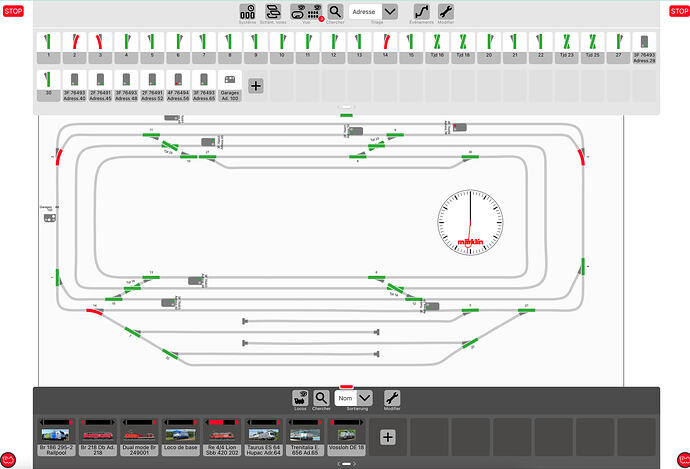Collapse accessories panel using bottom handle
Viewport: 690px width, 469px height.
pos(345,107)
